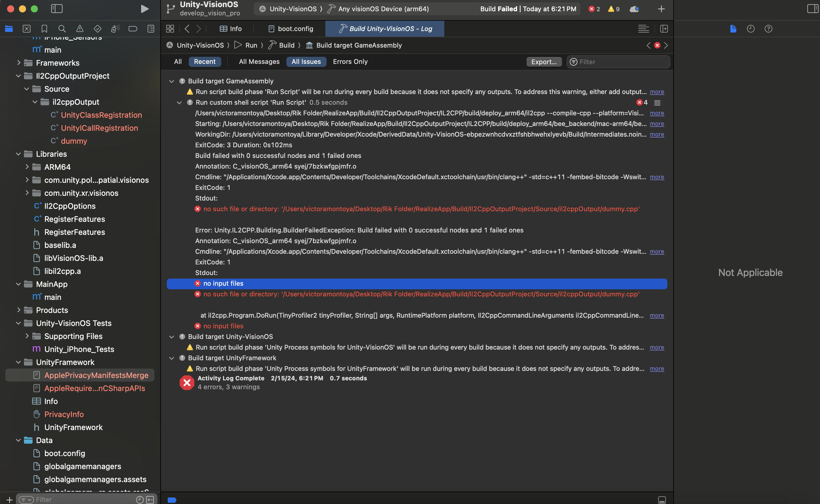
Task: Open the Project navigator folder icon
Action: [9, 29]
